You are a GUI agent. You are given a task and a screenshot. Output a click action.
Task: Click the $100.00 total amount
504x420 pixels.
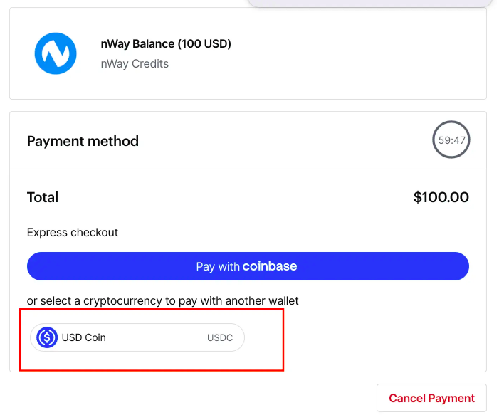(441, 197)
